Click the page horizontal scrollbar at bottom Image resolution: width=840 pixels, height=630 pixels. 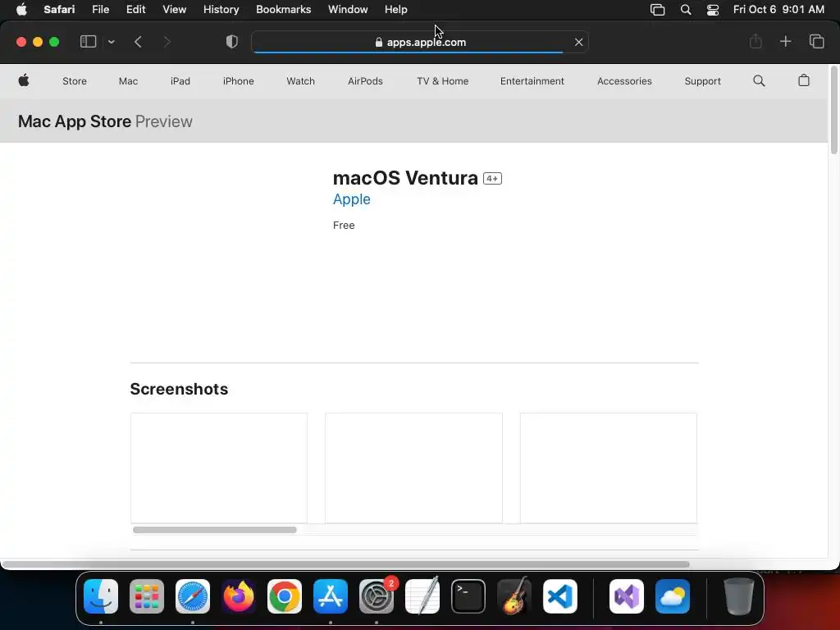coord(345,564)
